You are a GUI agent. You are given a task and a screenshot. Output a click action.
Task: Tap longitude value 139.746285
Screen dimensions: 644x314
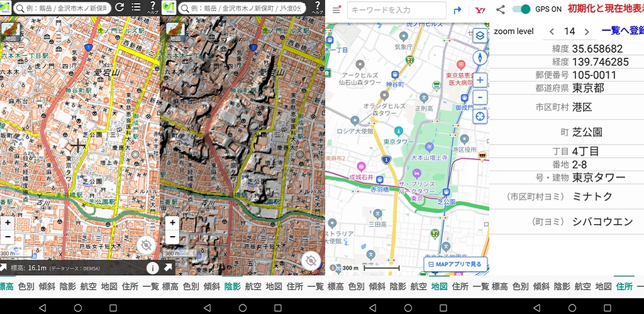600,62
